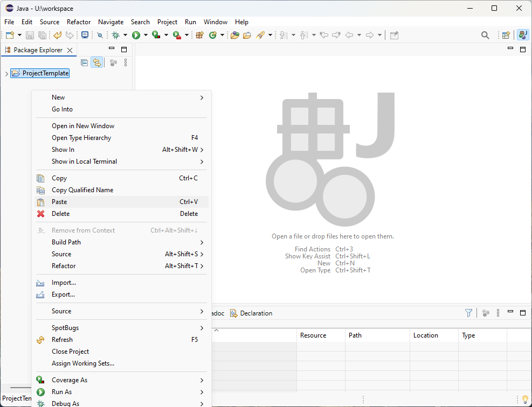Image resolution: width=532 pixels, height=407 pixels.
Task: Click the Filters funnel icon in Problems view
Action: [x=468, y=313]
